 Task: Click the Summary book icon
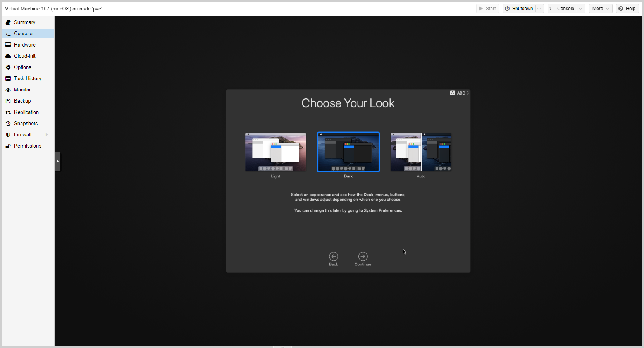click(8, 22)
